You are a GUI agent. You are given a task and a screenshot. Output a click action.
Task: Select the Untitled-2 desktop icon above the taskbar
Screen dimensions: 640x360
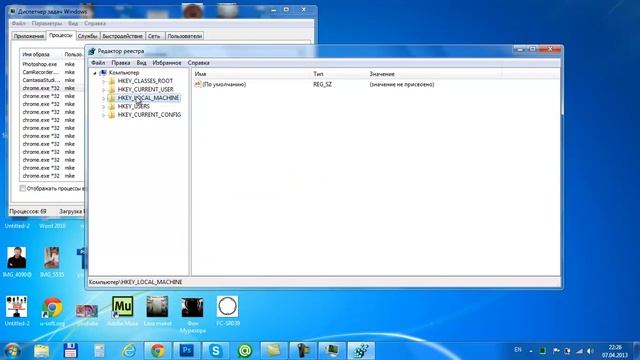pyautogui.click(x=17, y=311)
